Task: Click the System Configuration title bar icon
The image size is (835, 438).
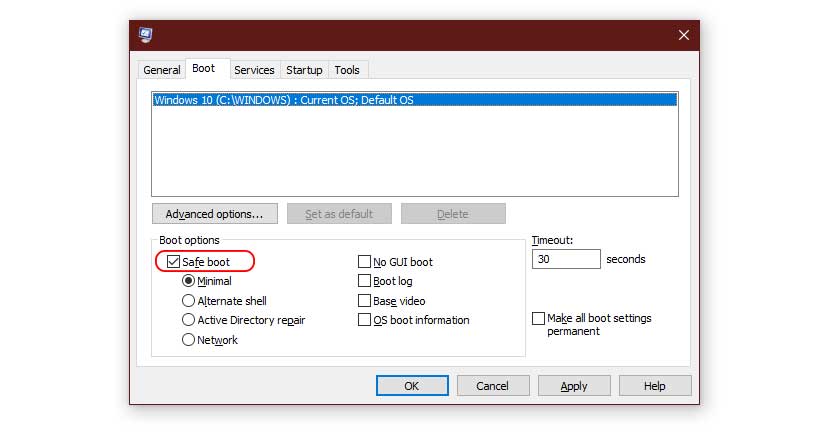Action: click(x=145, y=35)
